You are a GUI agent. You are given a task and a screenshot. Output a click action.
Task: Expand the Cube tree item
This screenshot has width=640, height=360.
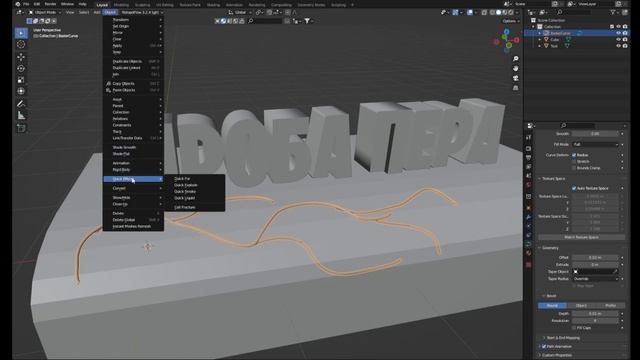click(x=540, y=40)
